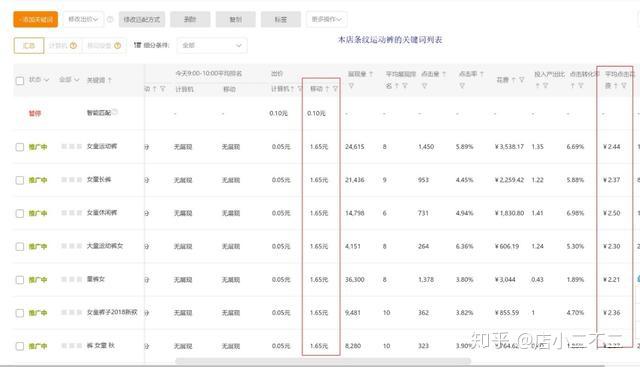Click the ¥2.50 average click cost value
The height and width of the screenshot is (367, 640).
(611, 213)
